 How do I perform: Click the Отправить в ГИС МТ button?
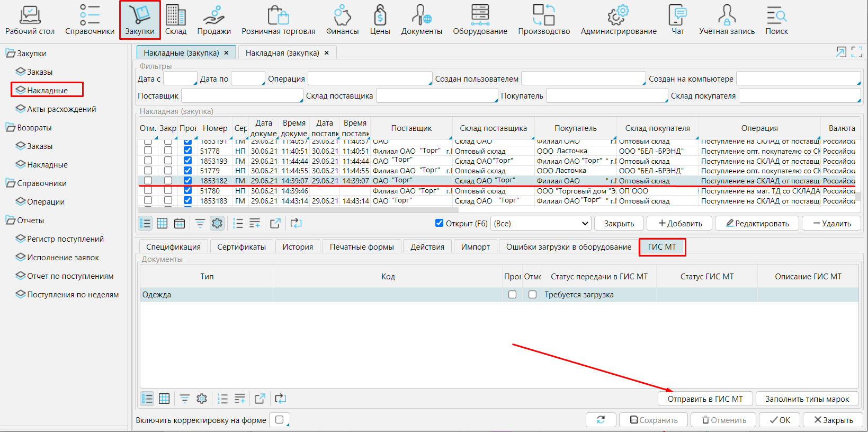[x=705, y=399]
